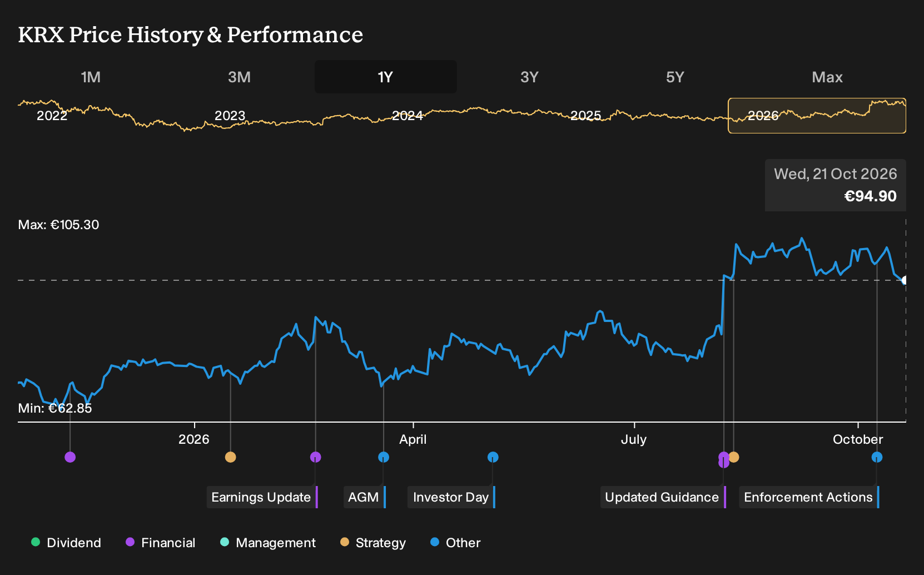924x575 pixels.
Task: Click the 'KRX Price History & Performance' title
Action: pos(191,34)
